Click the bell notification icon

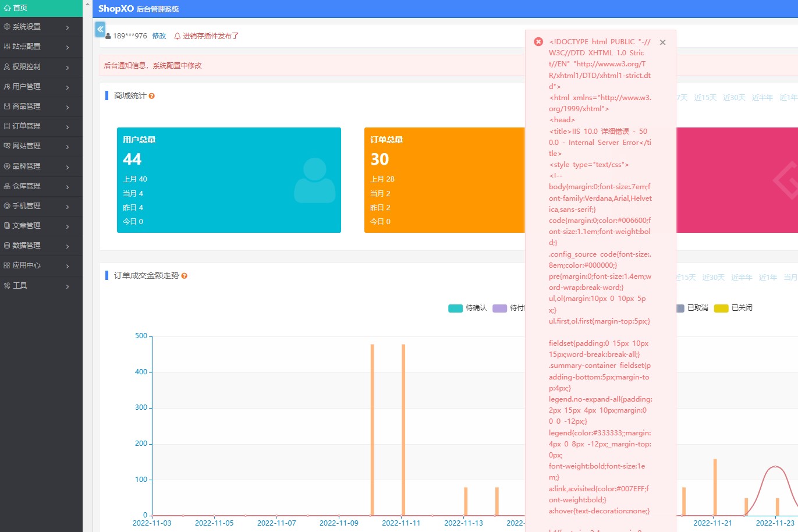coord(178,36)
